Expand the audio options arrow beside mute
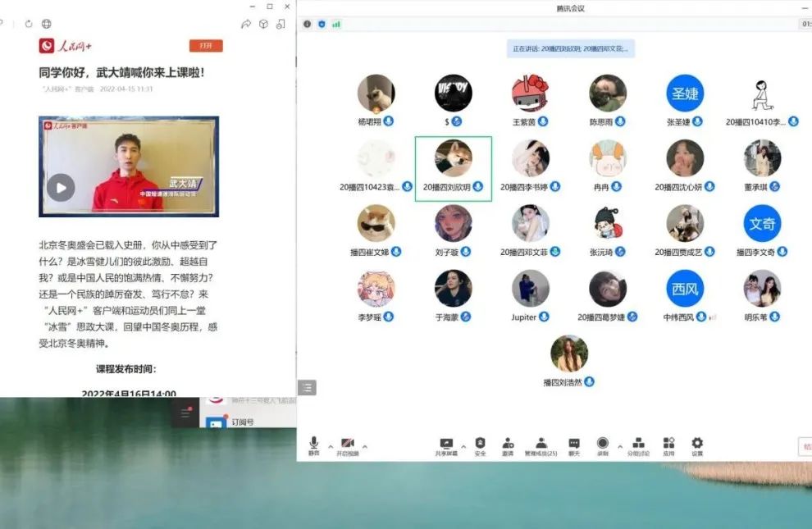This screenshot has width=812, height=529. click(331, 447)
